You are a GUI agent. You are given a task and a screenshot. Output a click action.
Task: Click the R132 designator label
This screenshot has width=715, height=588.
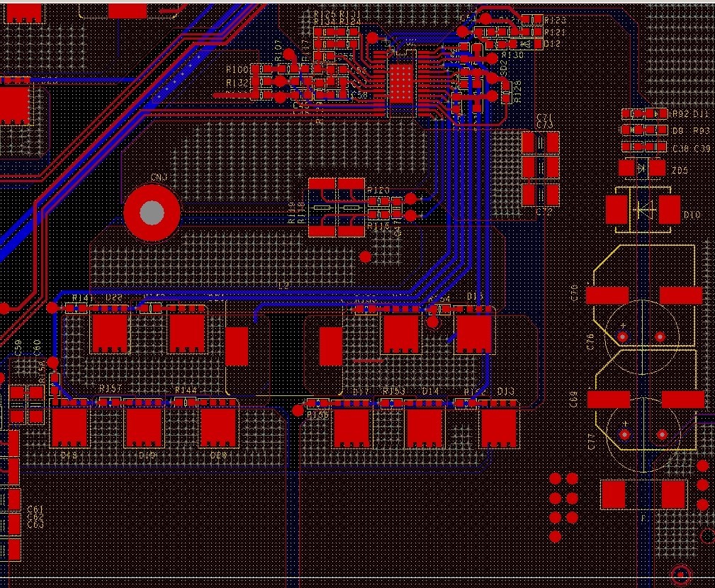tap(237, 83)
